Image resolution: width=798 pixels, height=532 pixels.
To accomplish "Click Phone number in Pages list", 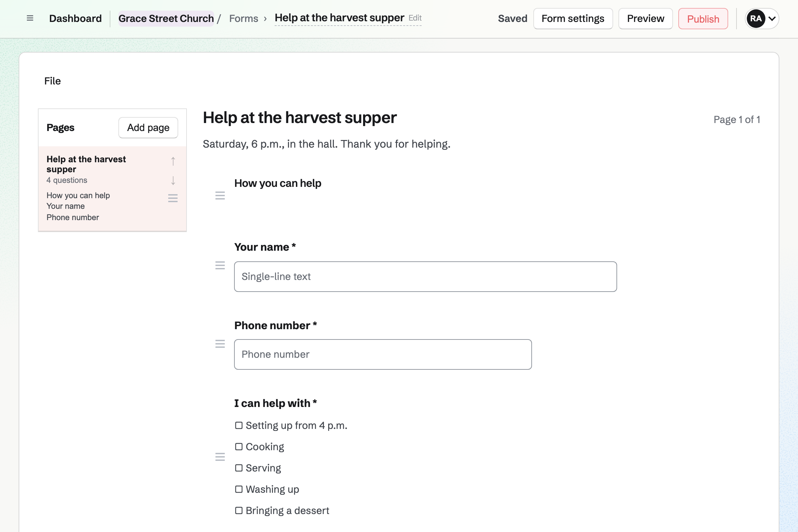I will click(72, 217).
